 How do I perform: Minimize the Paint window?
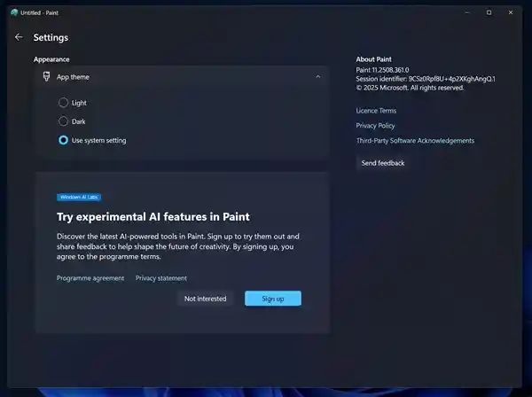click(x=467, y=12)
